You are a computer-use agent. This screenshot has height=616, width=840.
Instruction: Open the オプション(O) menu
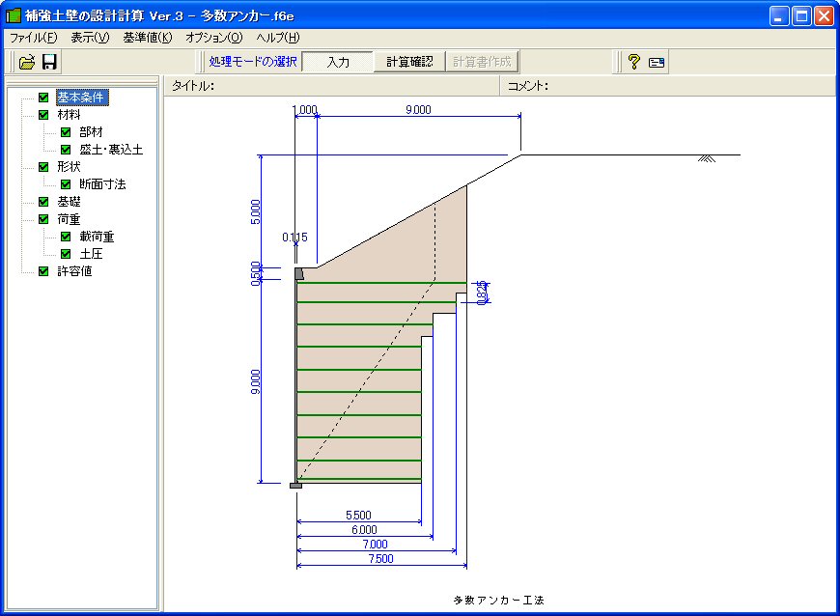tap(213, 38)
